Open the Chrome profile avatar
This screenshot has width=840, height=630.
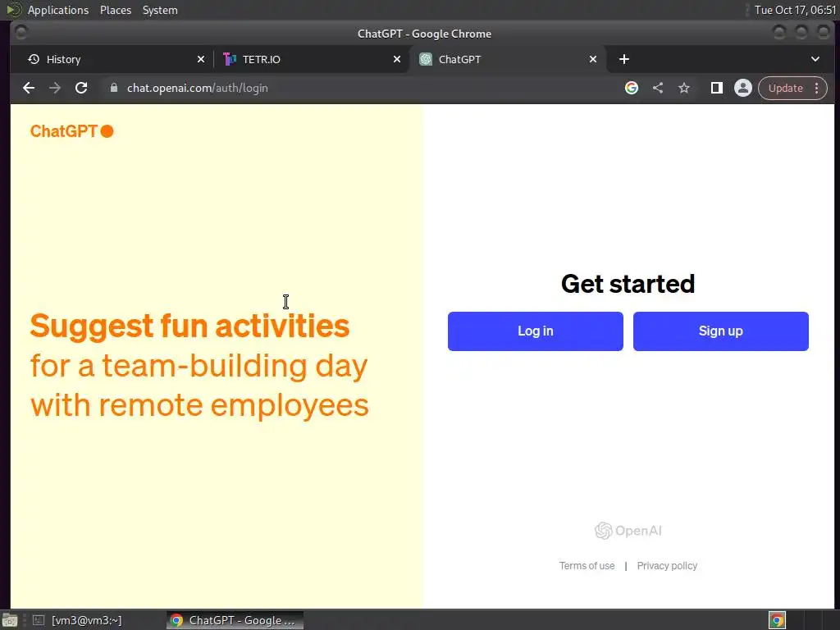coord(743,88)
